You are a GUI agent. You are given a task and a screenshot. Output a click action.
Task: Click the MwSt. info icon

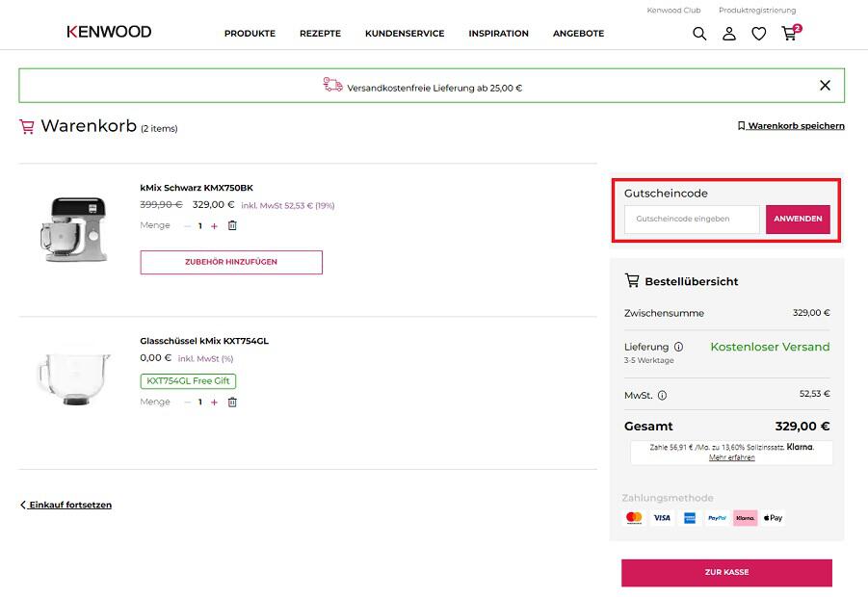pyautogui.click(x=662, y=395)
